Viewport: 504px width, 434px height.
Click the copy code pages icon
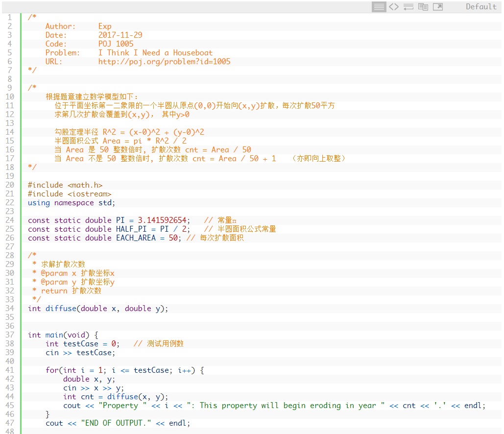point(423,7)
